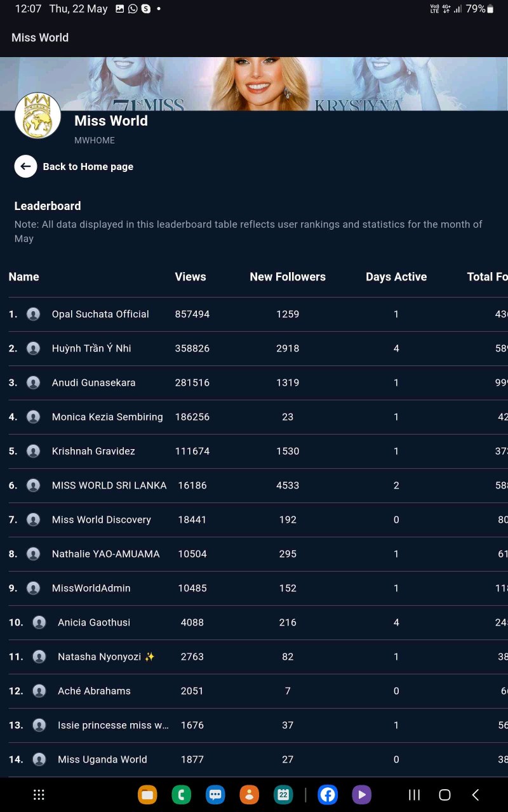Select views value 281516
The width and height of the screenshot is (508, 812).
(x=192, y=383)
